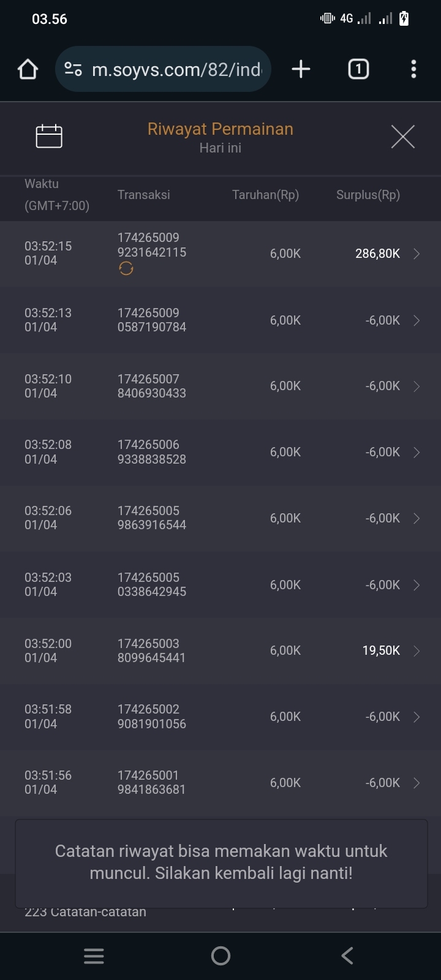Open the calendar date picker icon

tap(49, 136)
